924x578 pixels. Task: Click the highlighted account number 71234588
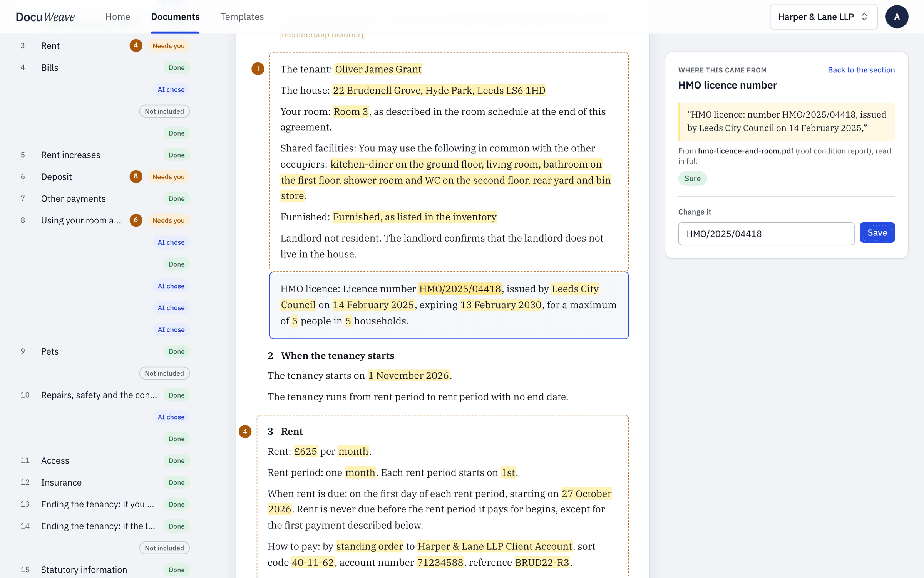[x=440, y=562]
